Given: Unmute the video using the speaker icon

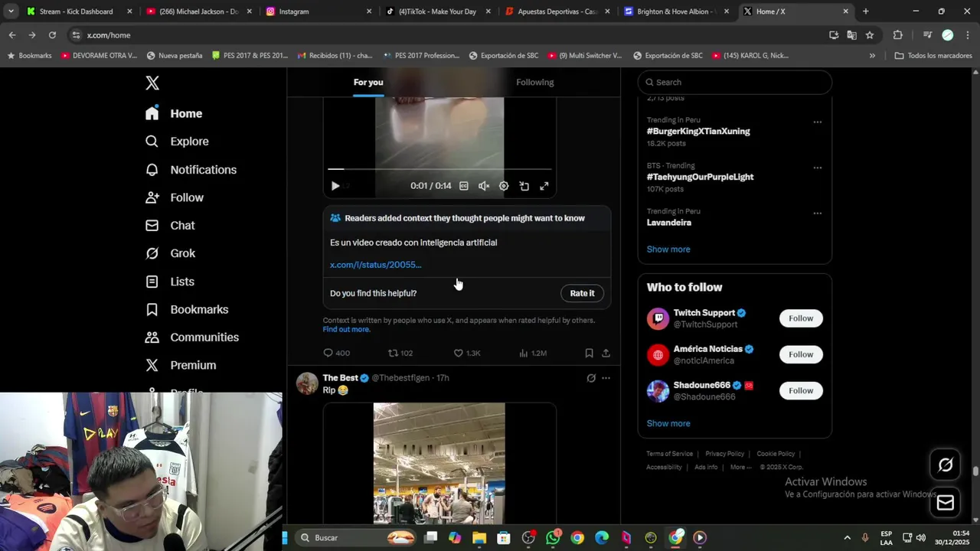Looking at the screenshot, I should 484,186.
